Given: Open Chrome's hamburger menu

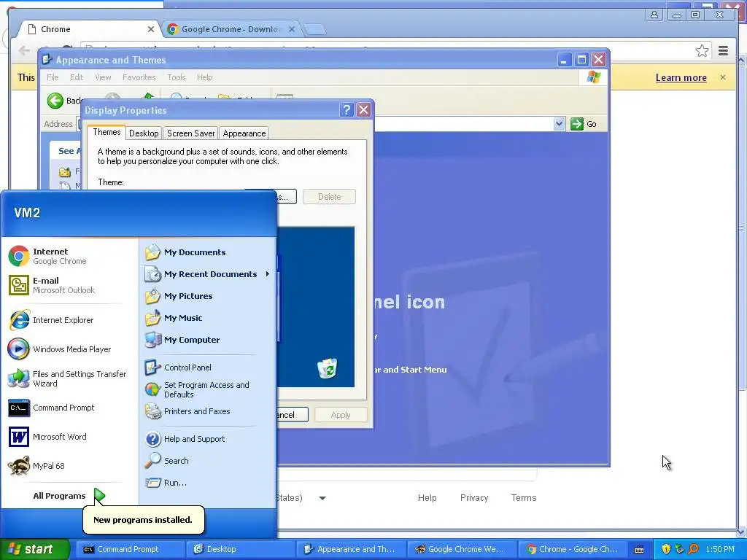Looking at the screenshot, I should [723, 51].
